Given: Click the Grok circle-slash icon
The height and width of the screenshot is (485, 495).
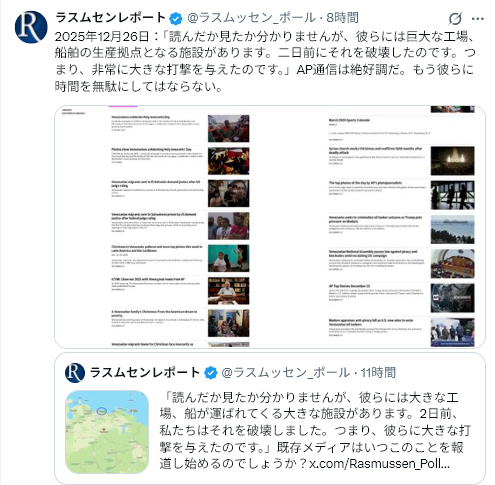Looking at the screenshot, I should pos(455,18).
